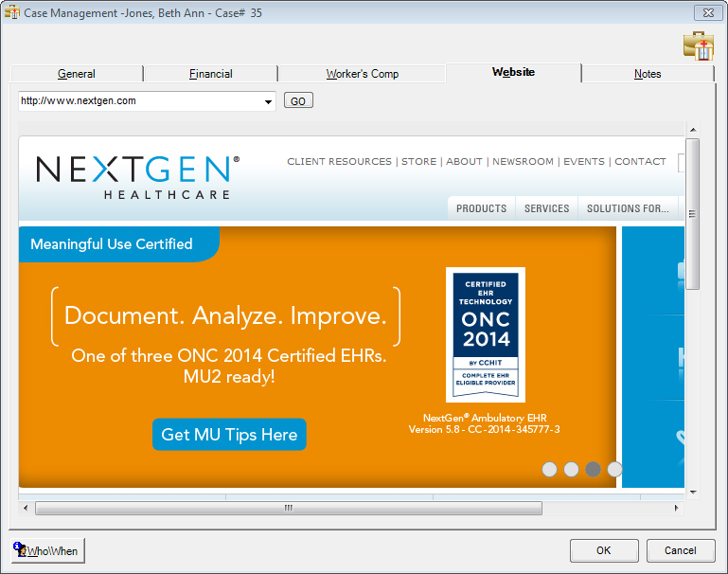Click the vertical scrollbar up arrow
The height and width of the screenshot is (574, 728).
point(693,130)
